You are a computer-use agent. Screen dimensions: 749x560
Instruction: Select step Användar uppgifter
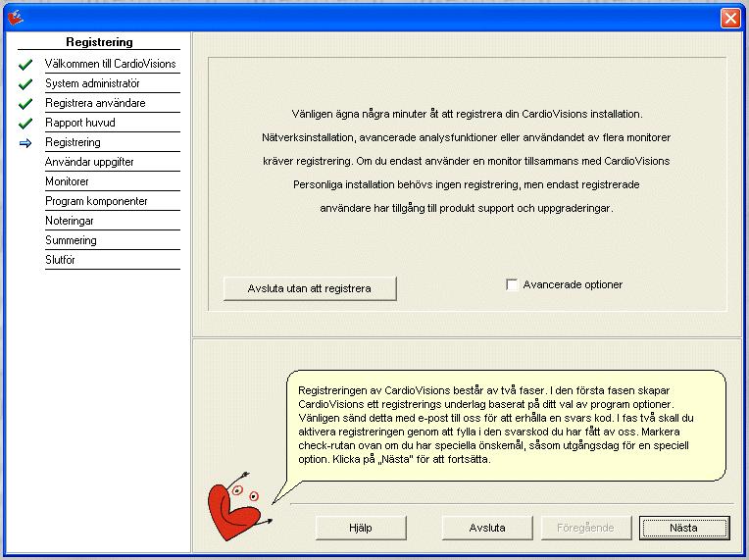tap(89, 162)
